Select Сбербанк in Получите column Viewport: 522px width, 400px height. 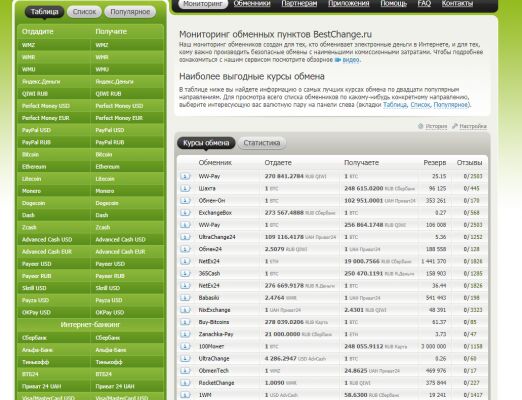127,338
